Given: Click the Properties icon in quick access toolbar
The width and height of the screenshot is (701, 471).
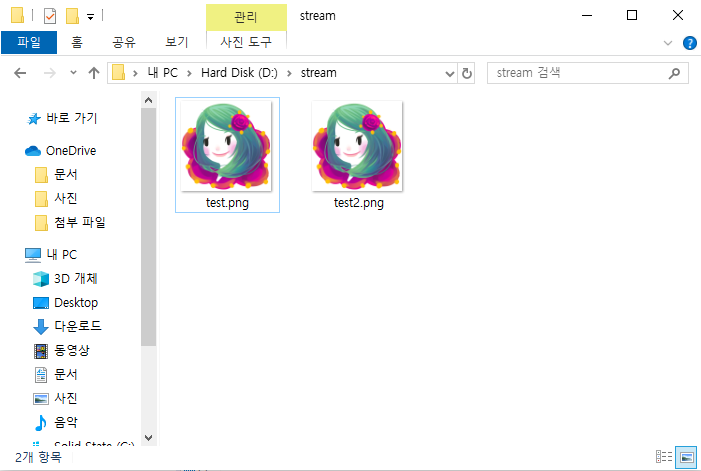Looking at the screenshot, I should 50,16.
